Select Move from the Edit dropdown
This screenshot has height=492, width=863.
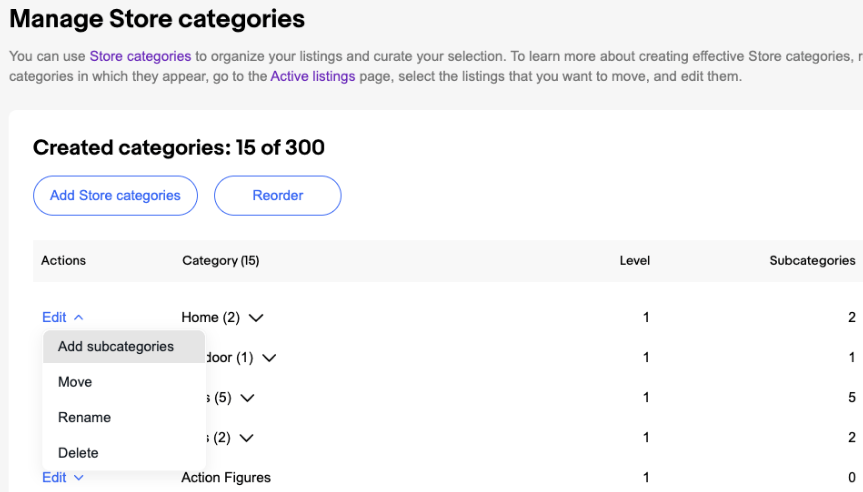click(75, 382)
